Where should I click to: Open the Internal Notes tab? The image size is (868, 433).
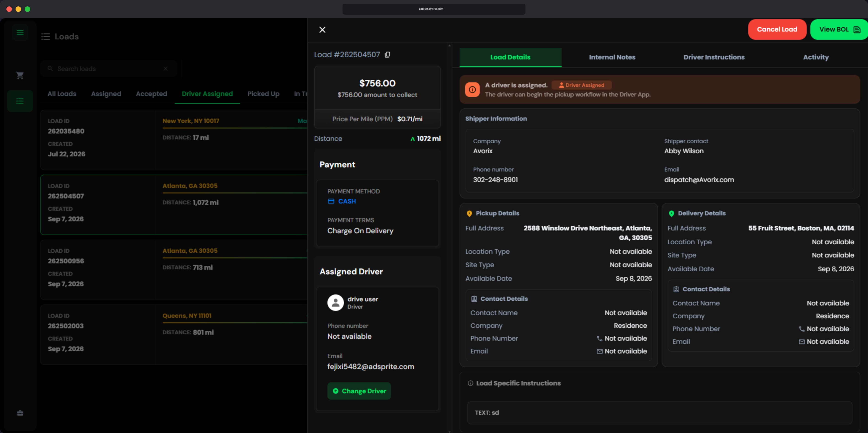612,57
